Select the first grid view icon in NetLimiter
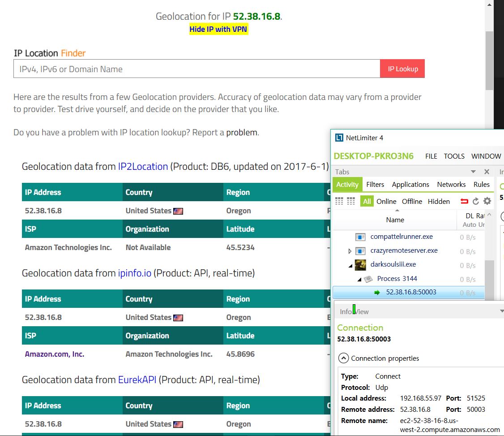Viewport: 504px width, 436px height. (x=339, y=201)
